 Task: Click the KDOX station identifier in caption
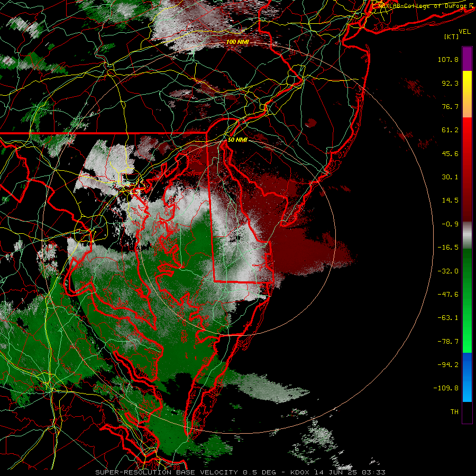point(300,472)
